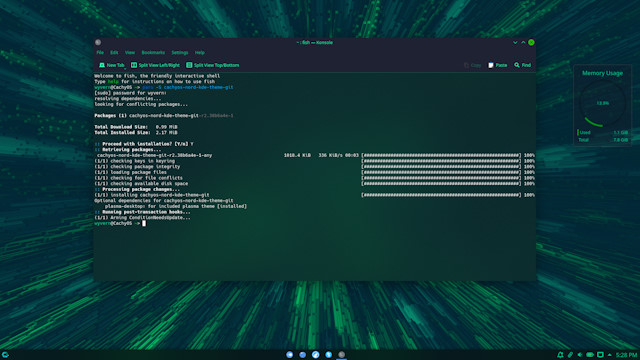
Task: Open the Find search tool
Action: click(x=522, y=65)
